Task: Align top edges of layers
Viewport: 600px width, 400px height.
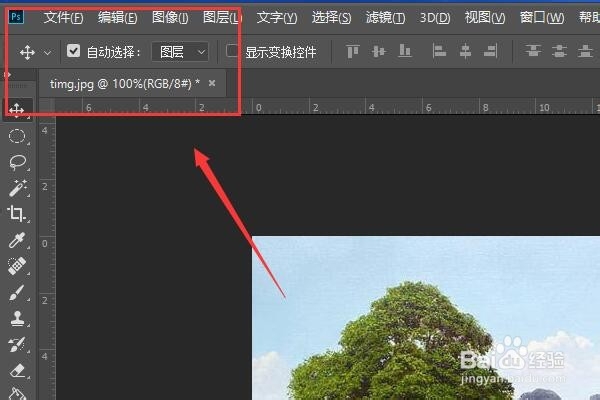Action: pos(352,51)
